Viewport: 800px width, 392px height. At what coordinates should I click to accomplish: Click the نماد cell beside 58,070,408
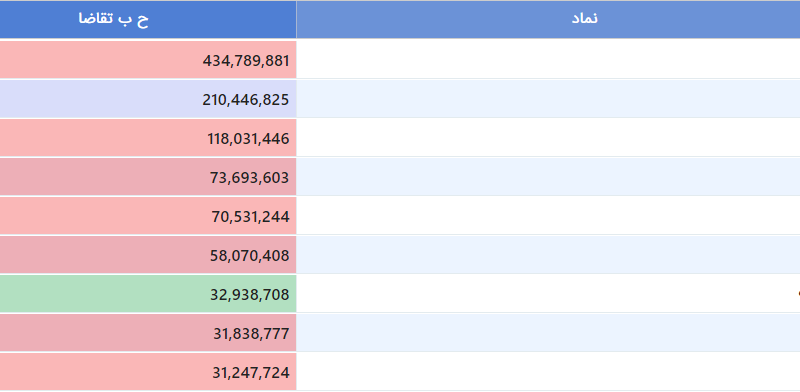[548, 255]
